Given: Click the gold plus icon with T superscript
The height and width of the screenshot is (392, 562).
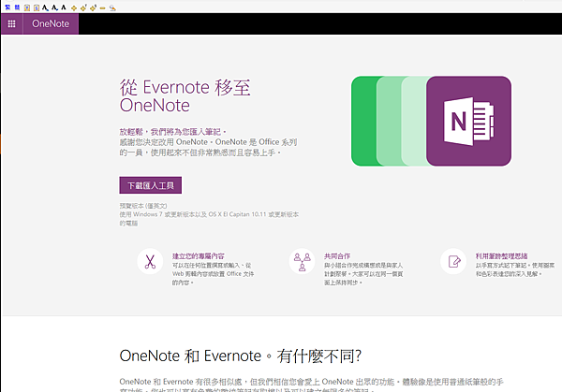Looking at the screenshot, I should (83, 7).
